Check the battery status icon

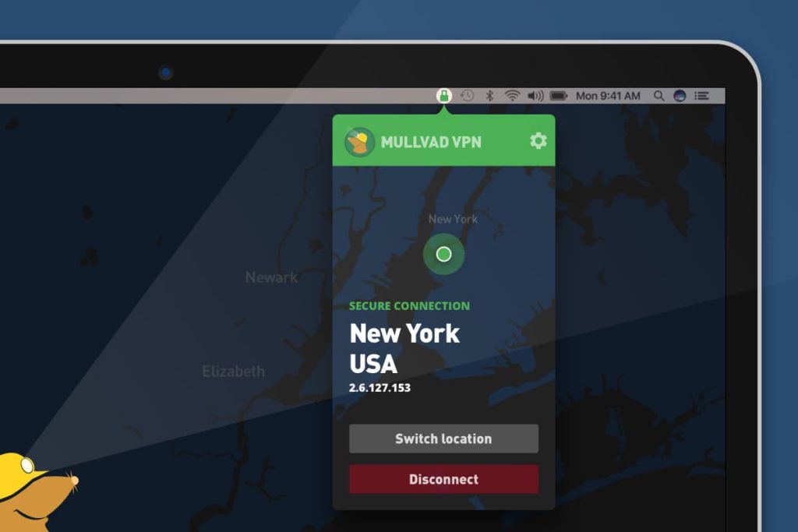(558, 96)
